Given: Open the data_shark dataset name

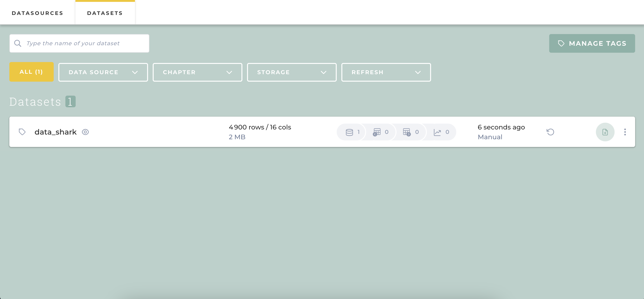Looking at the screenshot, I should (56, 132).
